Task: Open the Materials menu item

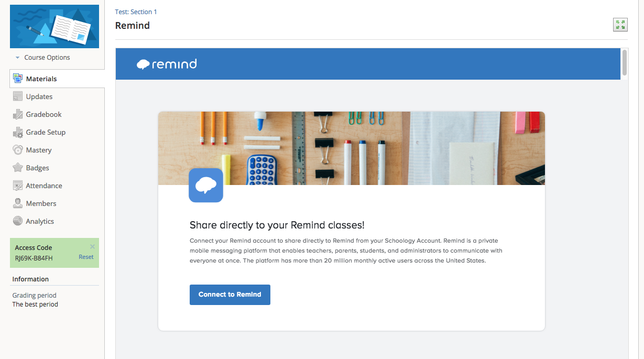Action: click(x=57, y=79)
